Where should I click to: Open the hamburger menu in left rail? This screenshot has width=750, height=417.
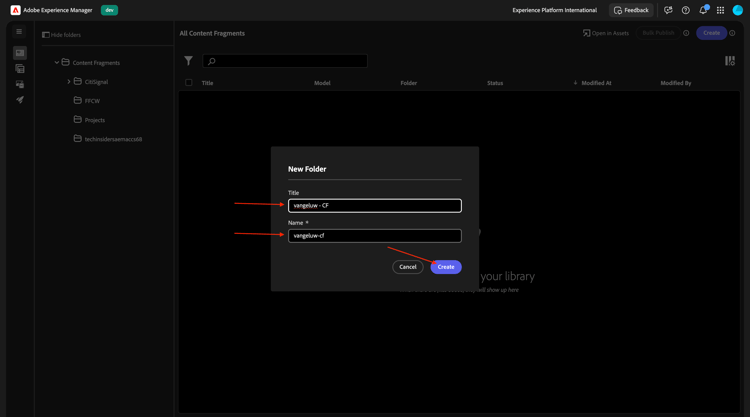pyautogui.click(x=19, y=32)
